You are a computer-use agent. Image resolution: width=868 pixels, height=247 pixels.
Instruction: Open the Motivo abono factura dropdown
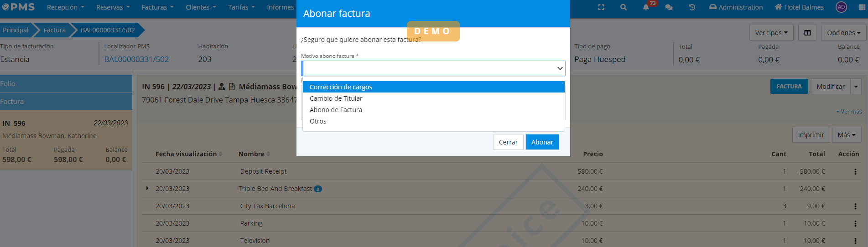pyautogui.click(x=433, y=68)
